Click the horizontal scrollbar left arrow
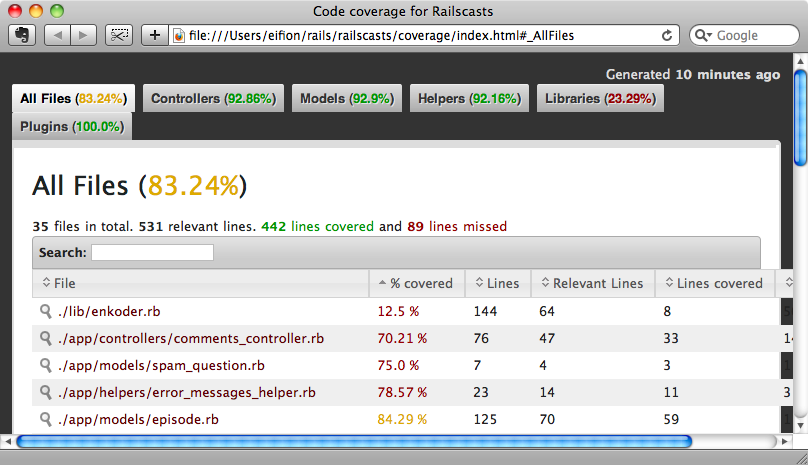808x465 pixels. pos(8,441)
